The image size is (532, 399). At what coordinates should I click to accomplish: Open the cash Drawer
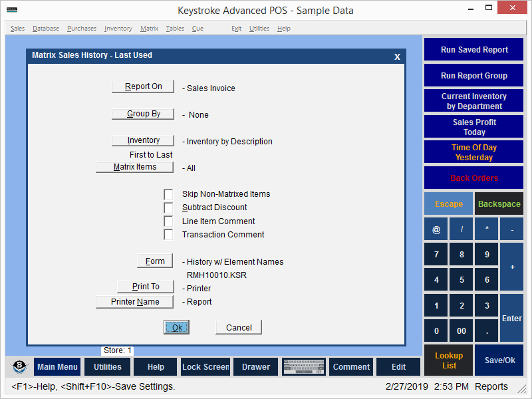256,367
